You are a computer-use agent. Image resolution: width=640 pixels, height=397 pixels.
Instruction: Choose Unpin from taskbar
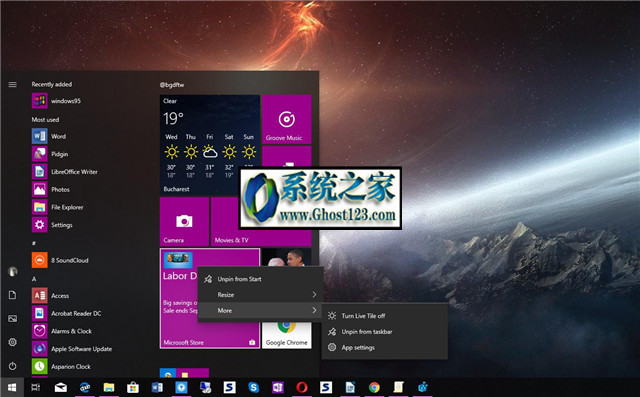384,332
